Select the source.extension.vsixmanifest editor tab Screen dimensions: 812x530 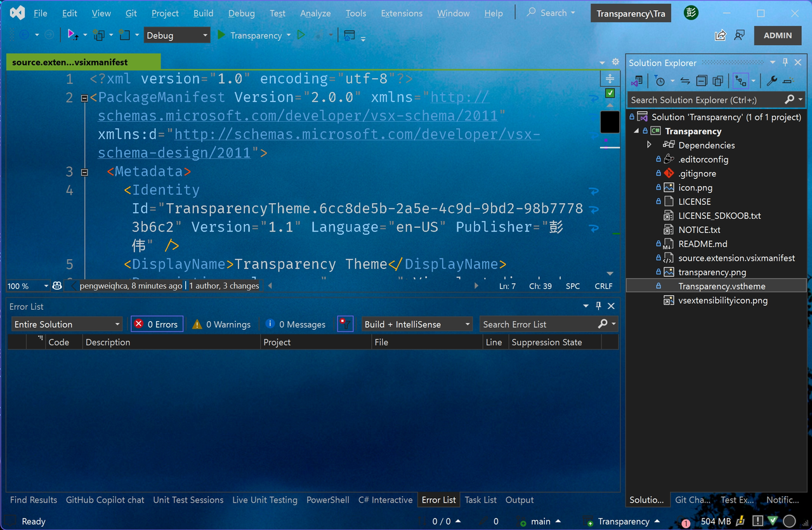[x=83, y=62]
